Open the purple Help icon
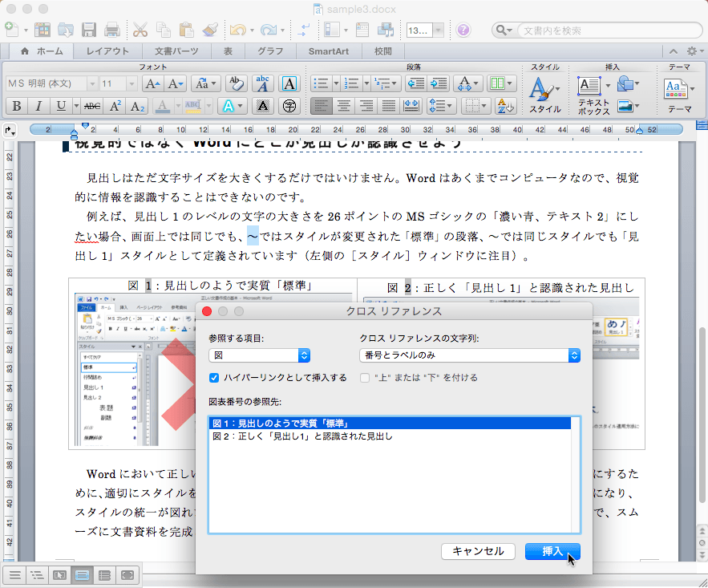Viewport: 708px width, 588px height. coord(463,30)
